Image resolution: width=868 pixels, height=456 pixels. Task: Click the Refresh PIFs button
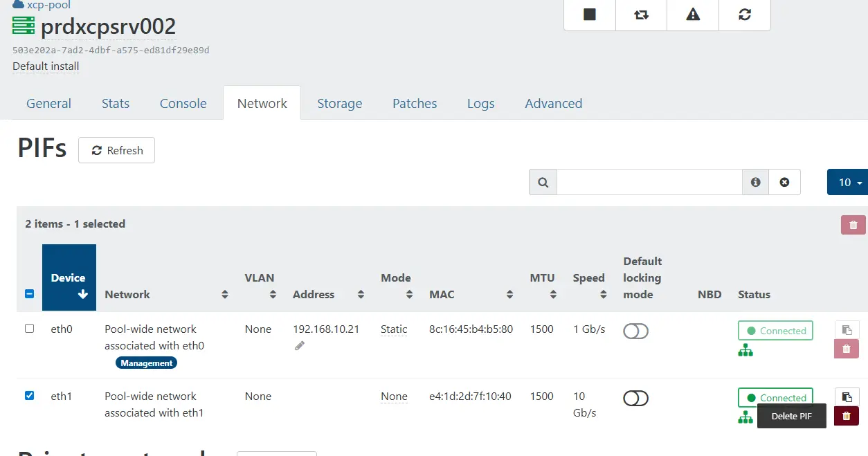(116, 150)
